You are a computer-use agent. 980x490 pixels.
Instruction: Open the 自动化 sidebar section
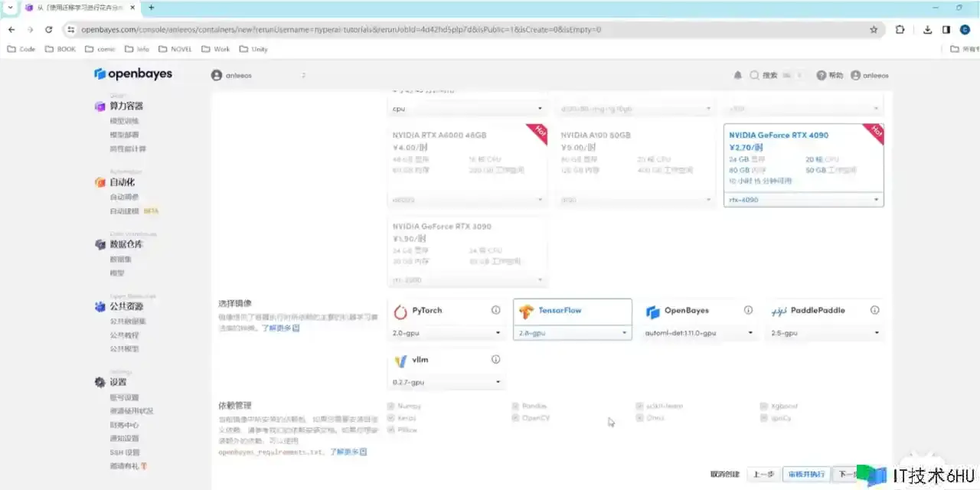tap(122, 182)
